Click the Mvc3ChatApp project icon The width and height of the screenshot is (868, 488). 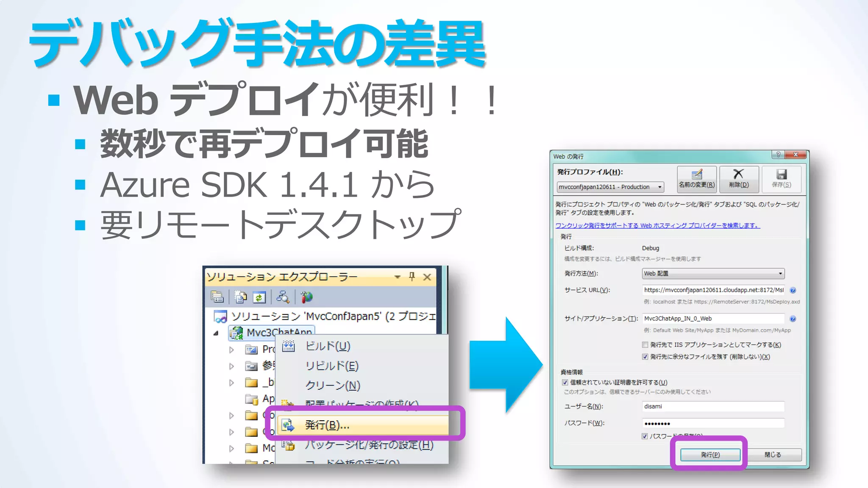236,333
